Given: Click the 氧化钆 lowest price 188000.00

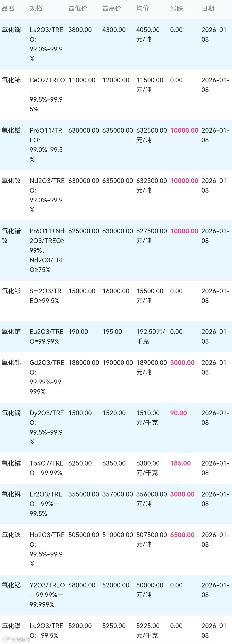Looking at the screenshot, I should (83, 363).
